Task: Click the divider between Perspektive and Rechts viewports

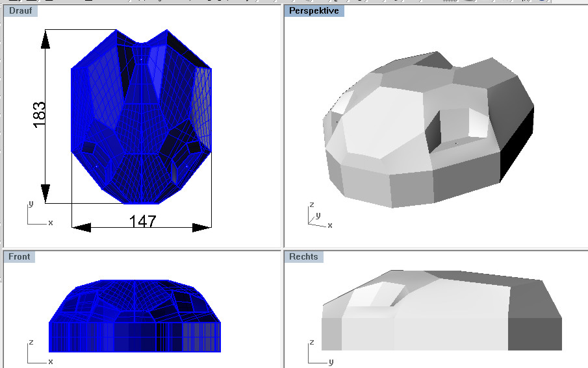Action: 435,248
